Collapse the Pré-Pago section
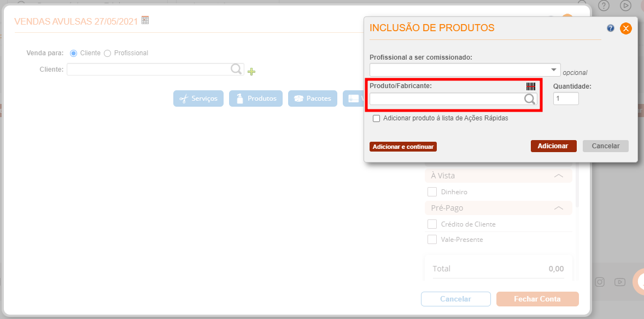The width and height of the screenshot is (644, 319). click(x=559, y=208)
